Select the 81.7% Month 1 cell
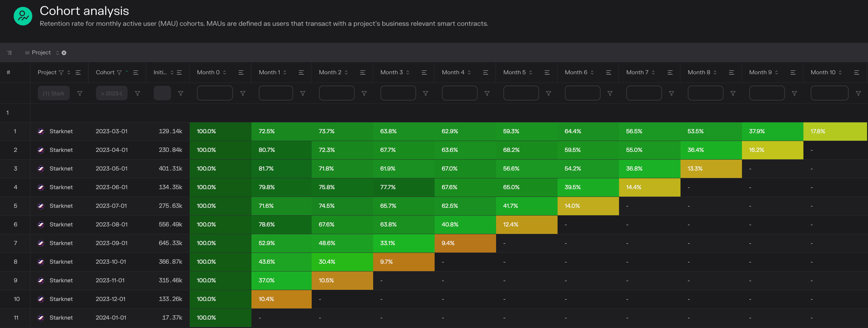Screen dimensions: 868x328 pyautogui.click(x=281, y=169)
